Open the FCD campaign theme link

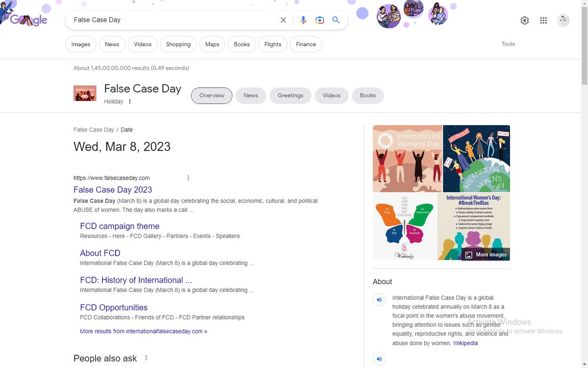coord(120,226)
